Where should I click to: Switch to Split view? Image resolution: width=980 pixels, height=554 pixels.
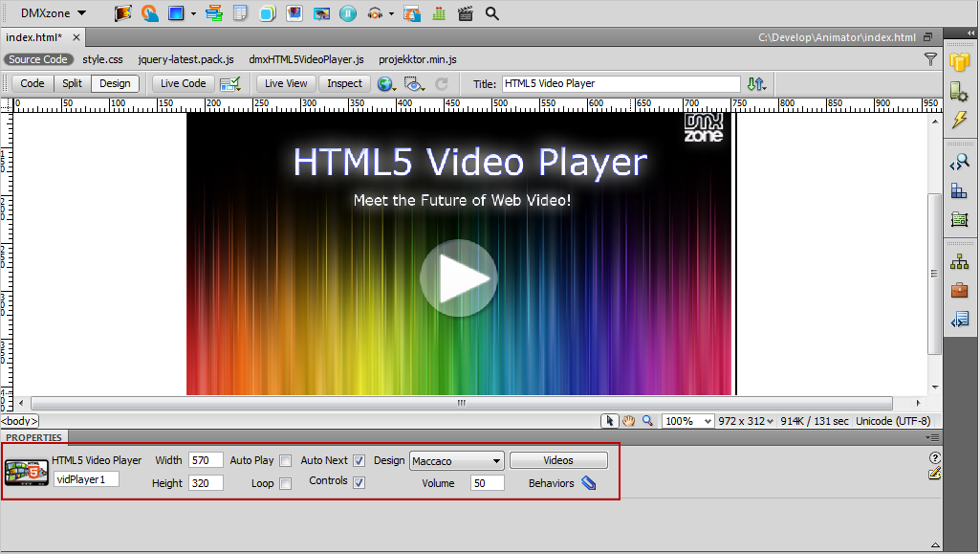coord(72,84)
